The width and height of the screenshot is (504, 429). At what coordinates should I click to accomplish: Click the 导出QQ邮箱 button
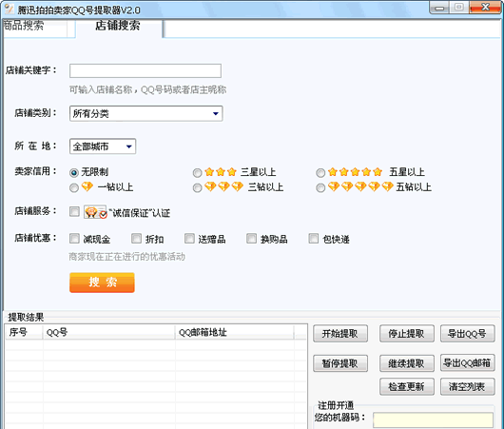pos(467,363)
